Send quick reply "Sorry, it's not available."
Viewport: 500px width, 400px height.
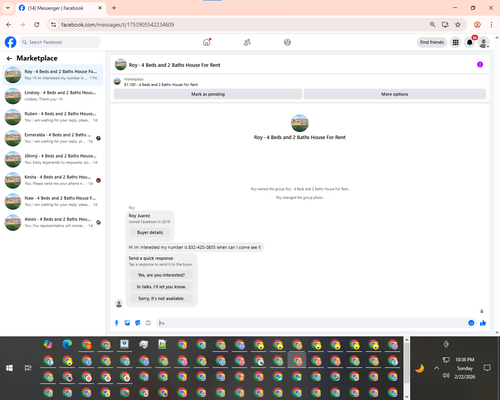click(161, 298)
